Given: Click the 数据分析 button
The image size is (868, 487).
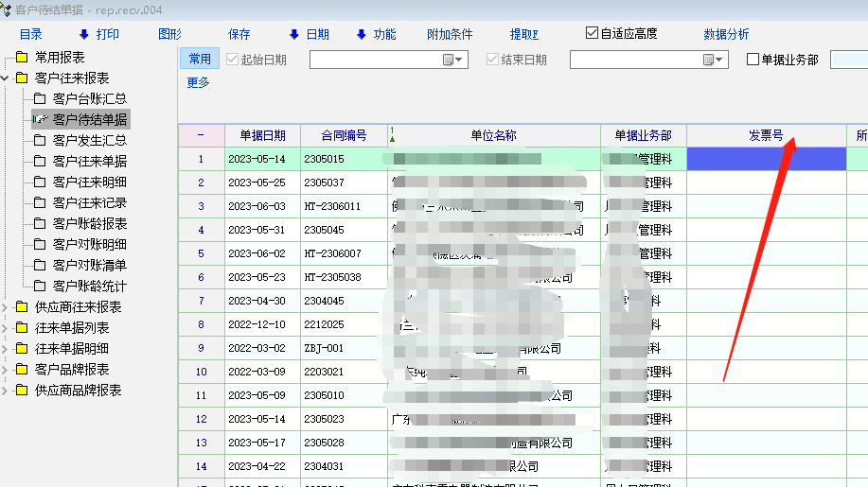Looking at the screenshot, I should [726, 34].
